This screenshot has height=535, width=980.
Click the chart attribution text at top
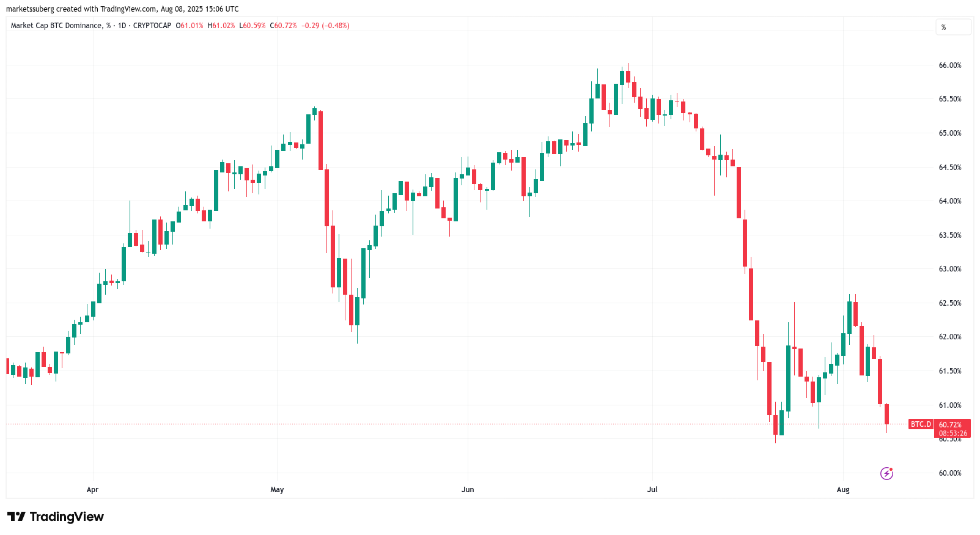[x=122, y=9]
